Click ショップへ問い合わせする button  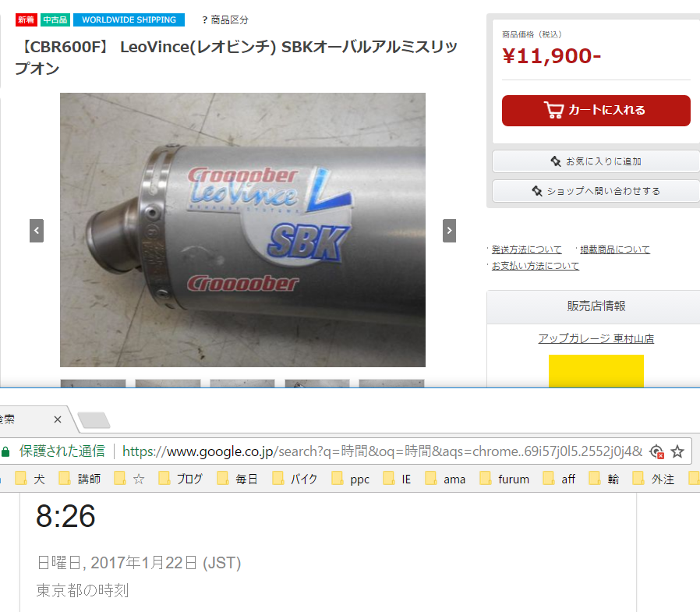click(596, 191)
